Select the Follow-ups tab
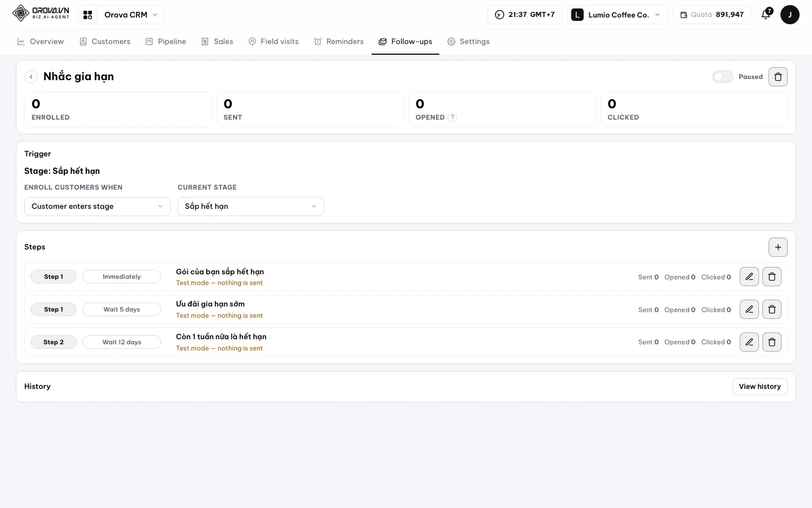Screen dimensions: 812x508 (405, 42)
